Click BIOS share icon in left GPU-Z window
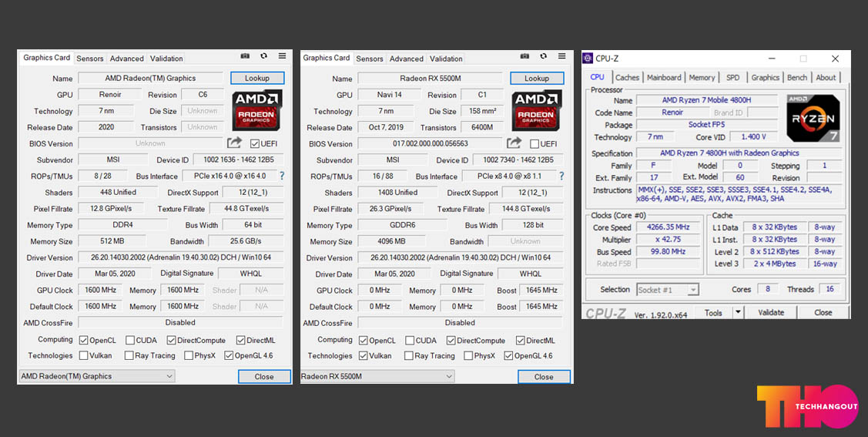868x437 pixels. 234,143
